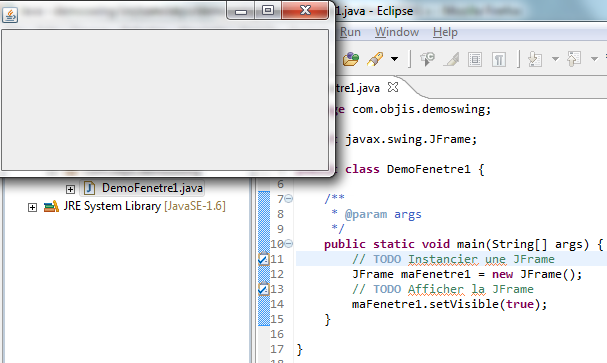Click the 'TODO Afficher la JFrame' comment
The image size is (607, 363).
point(453,289)
